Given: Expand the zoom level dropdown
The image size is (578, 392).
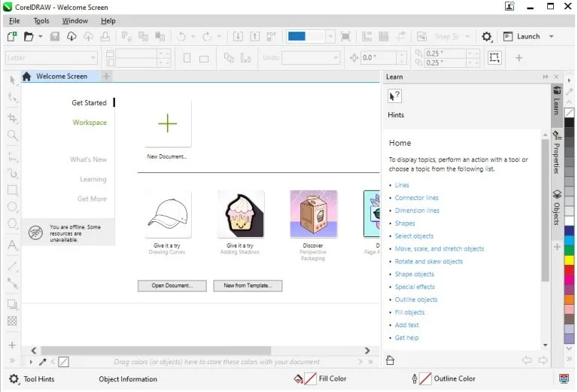Looking at the screenshot, I should pyautogui.click(x=330, y=36).
